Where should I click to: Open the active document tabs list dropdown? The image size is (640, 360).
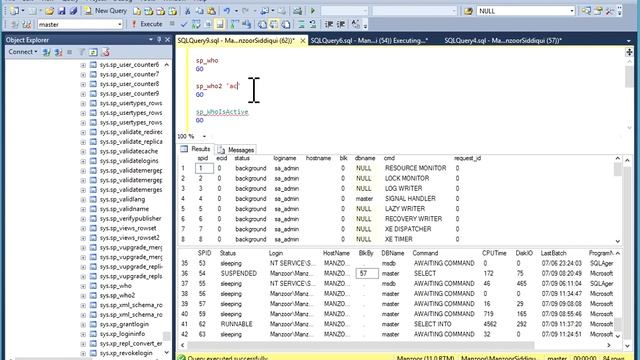coord(629,40)
